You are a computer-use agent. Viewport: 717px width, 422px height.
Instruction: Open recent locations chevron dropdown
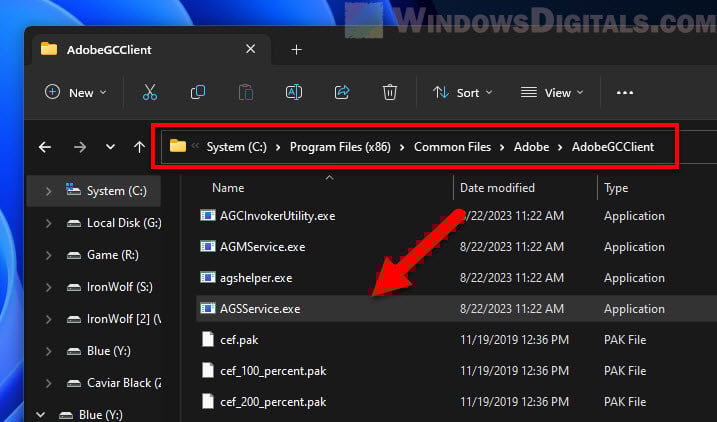tap(110, 147)
